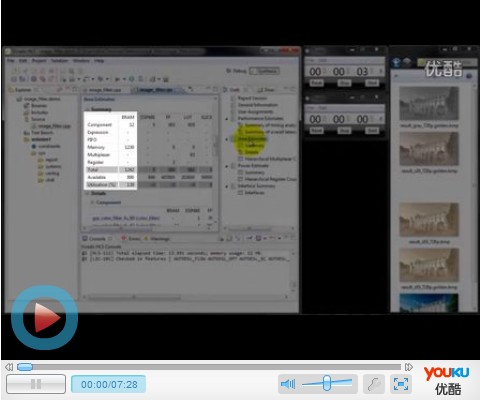The height and width of the screenshot is (400, 480).
Task: Switch to fullscreen mode
Action: [401, 384]
